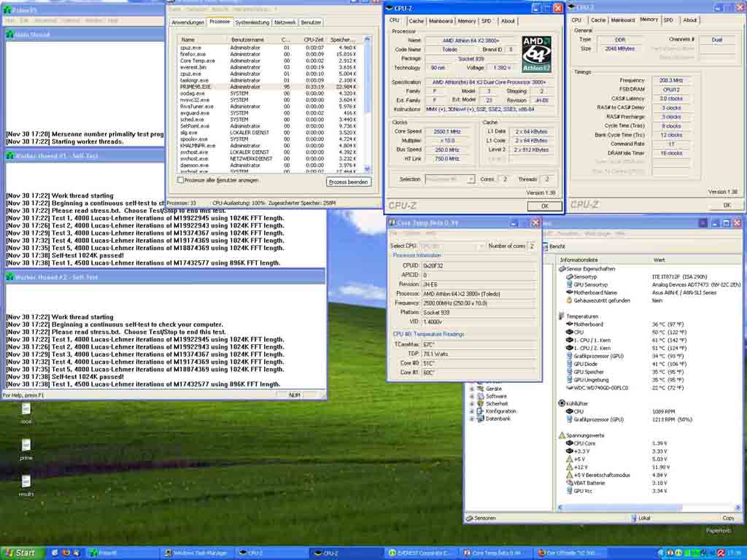Select the firefox.exe process row
The image size is (747, 560).
pyautogui.click(x=270, y=54)
